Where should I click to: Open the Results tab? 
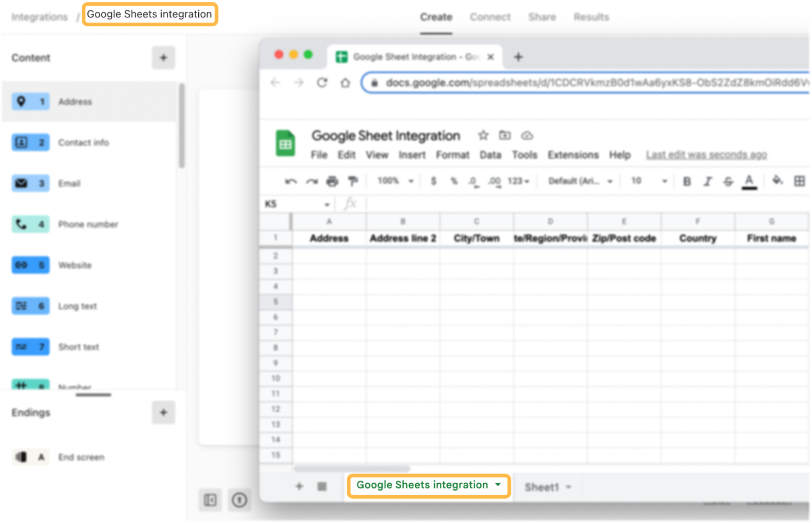pyautogui.click(x=591, y=17)
